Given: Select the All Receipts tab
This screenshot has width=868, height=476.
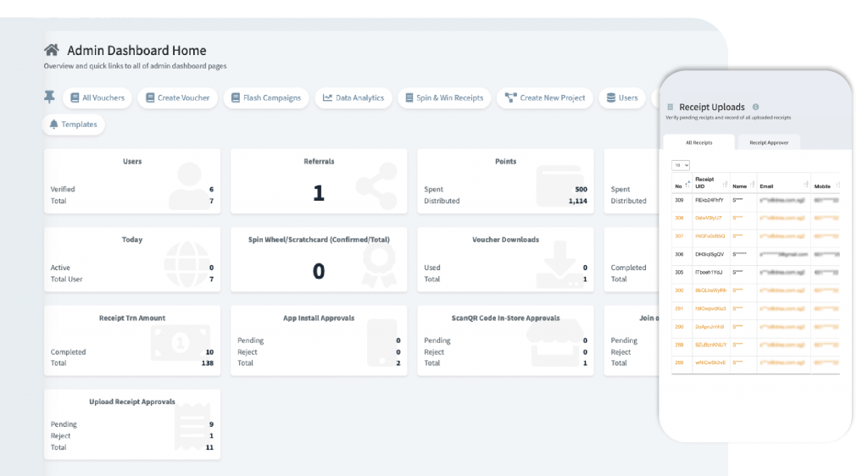Looking at the screenshot, I should [x=698, y=142].
